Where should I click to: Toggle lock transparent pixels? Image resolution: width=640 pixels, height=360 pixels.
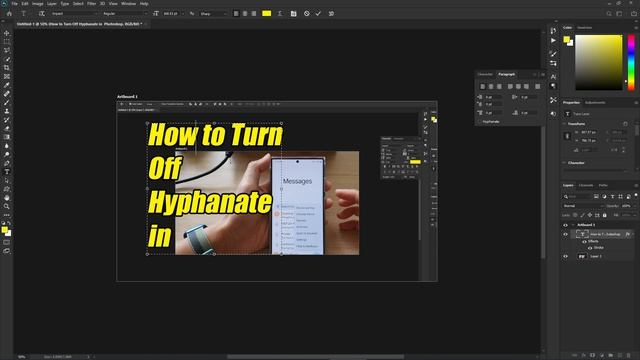click(x=575, y=215)
